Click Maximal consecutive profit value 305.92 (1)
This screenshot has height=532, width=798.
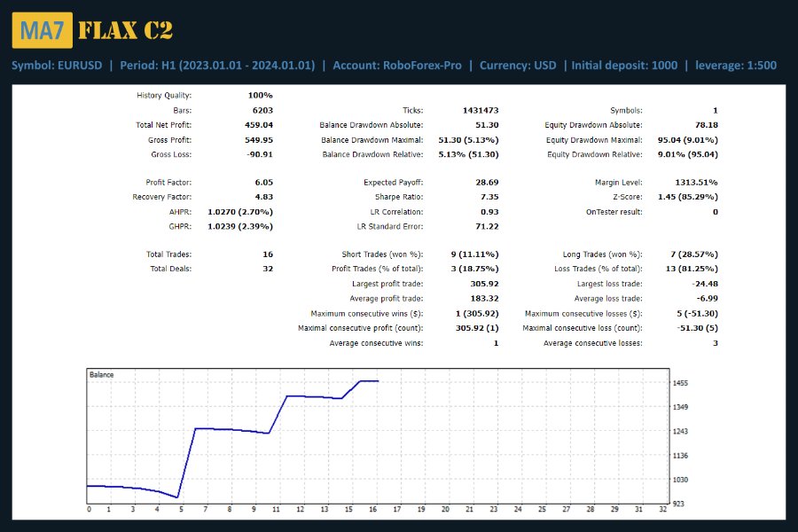click(477, 328)
